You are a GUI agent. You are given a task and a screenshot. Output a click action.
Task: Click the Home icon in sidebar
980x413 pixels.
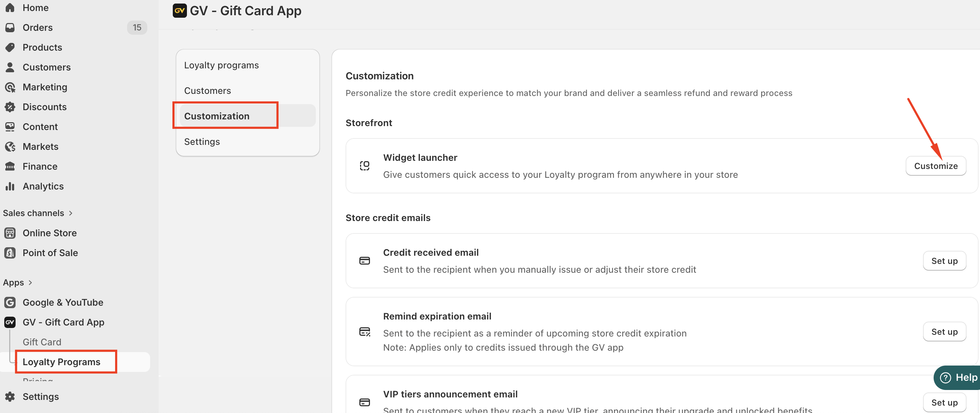click(10, 7)
